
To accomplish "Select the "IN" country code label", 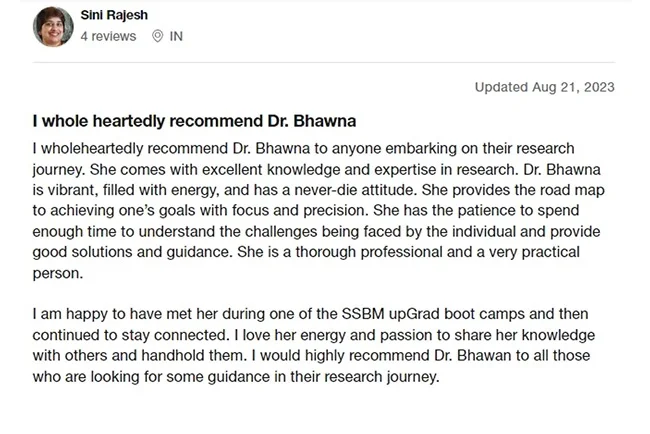I will pyautogui.click(x=177, y=36).
